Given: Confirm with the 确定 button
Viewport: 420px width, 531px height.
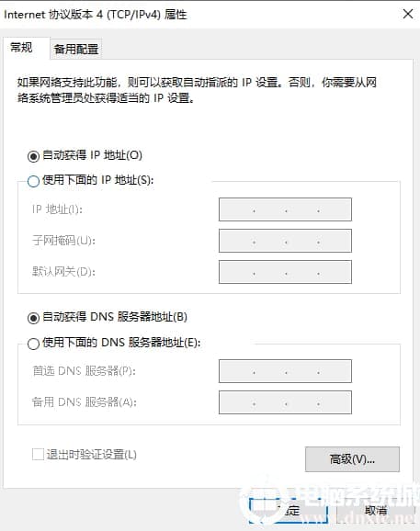Looking at the screenshot, I should coord(289,511).
